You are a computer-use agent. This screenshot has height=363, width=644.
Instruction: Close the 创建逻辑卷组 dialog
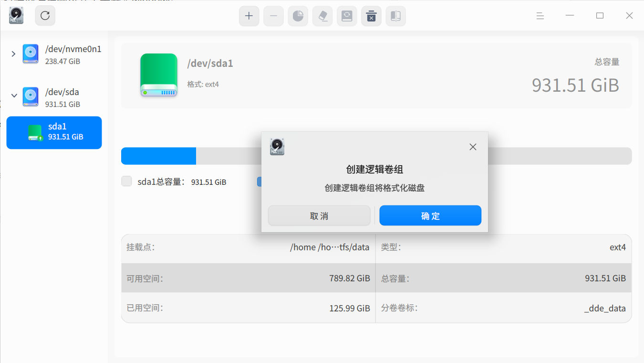pyautogui.click(x=473, y=147)
